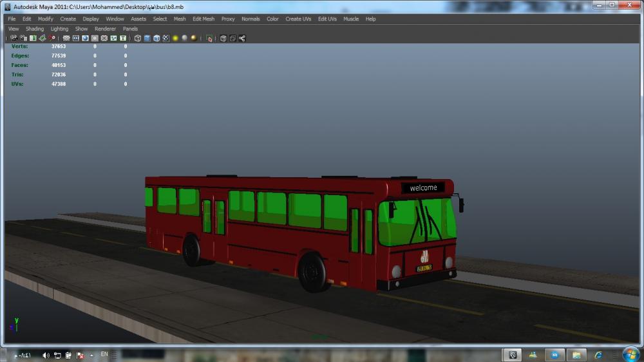Toggle the Film Gate display
This screenshot has width=644, height=362.
pyautogui.click(x=75, y=38)
